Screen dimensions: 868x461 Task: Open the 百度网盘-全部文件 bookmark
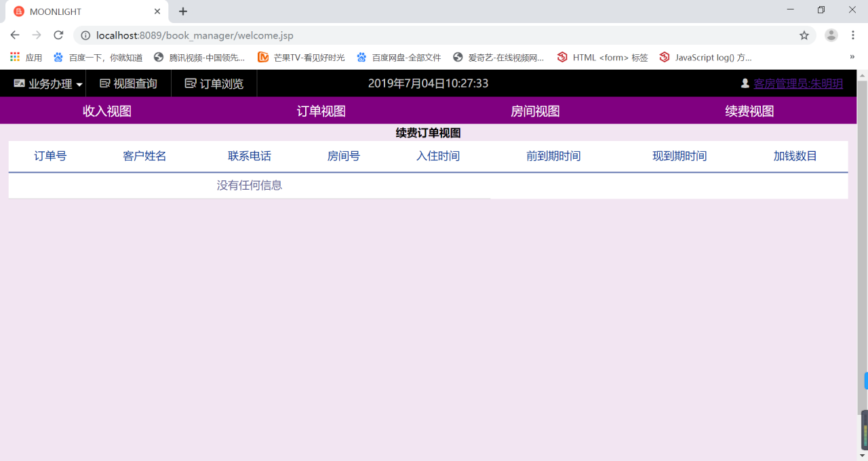tap(399, 58)
